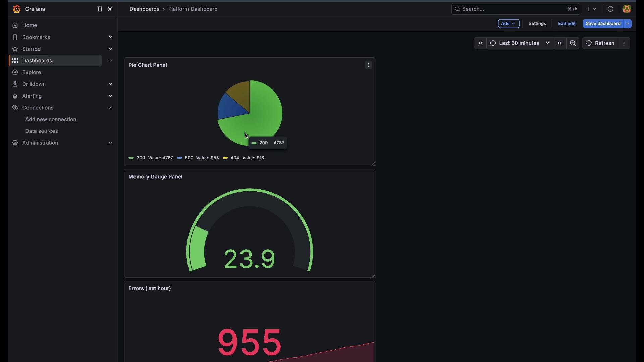Image resolution: width=644 pixels, height=362 pixels.
Task: Toggle 200 series in pie legend
Action: pyautogui.click(x=141, y=158)
